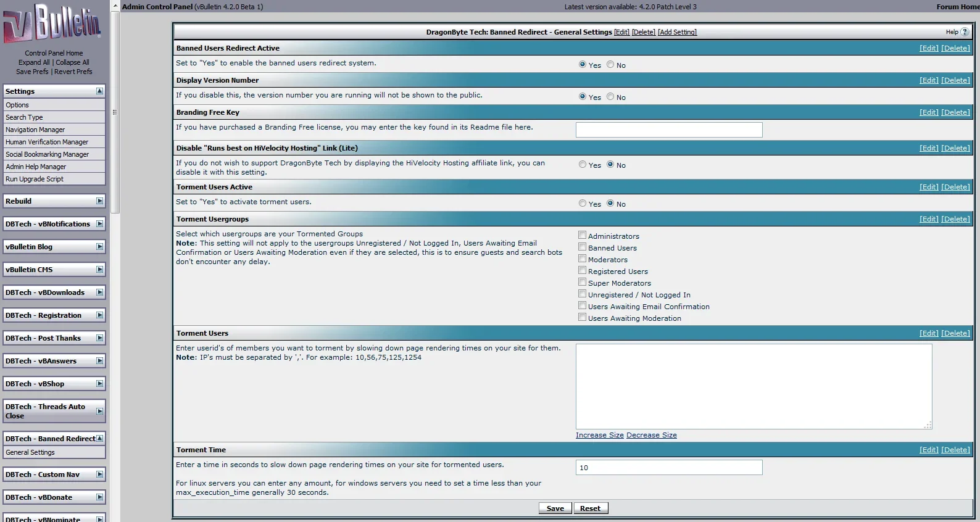
Task: Click Delete for Torment Usergroups
Action: coord(955,219)
